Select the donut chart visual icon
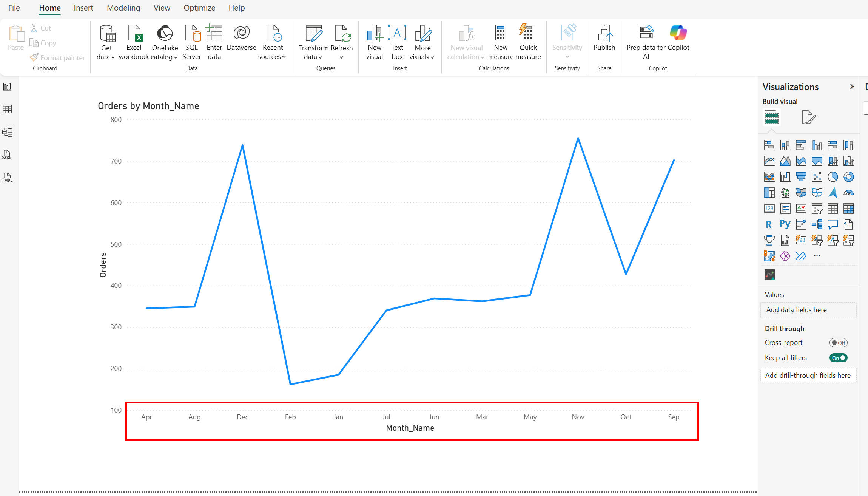Screen dimensions: 868x496 848,177
